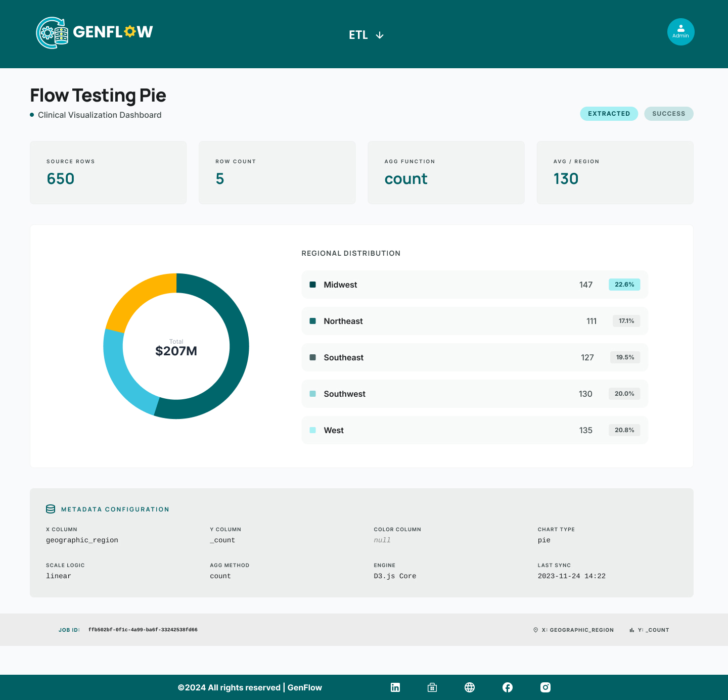728x700 pixels.
Task: Click the location pin icon by X: GEOGRAPHIC_REGION
Action: tap(535, 630)
